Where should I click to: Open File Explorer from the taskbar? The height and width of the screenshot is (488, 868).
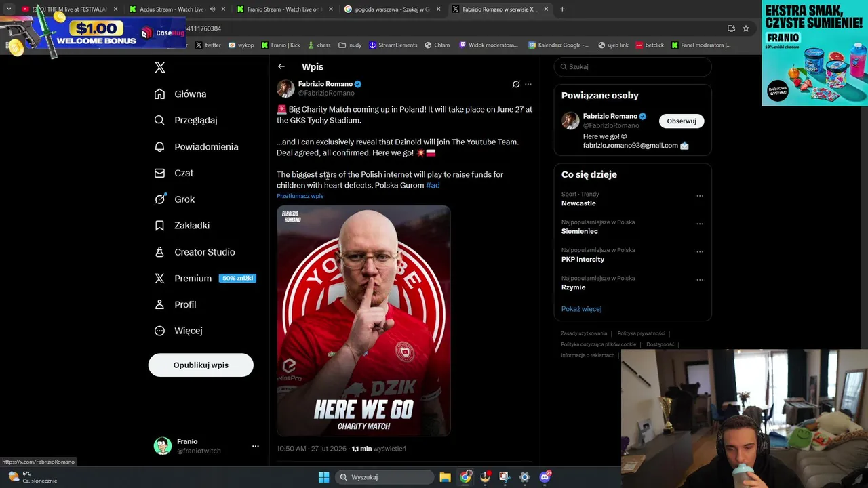coord(445,477)
